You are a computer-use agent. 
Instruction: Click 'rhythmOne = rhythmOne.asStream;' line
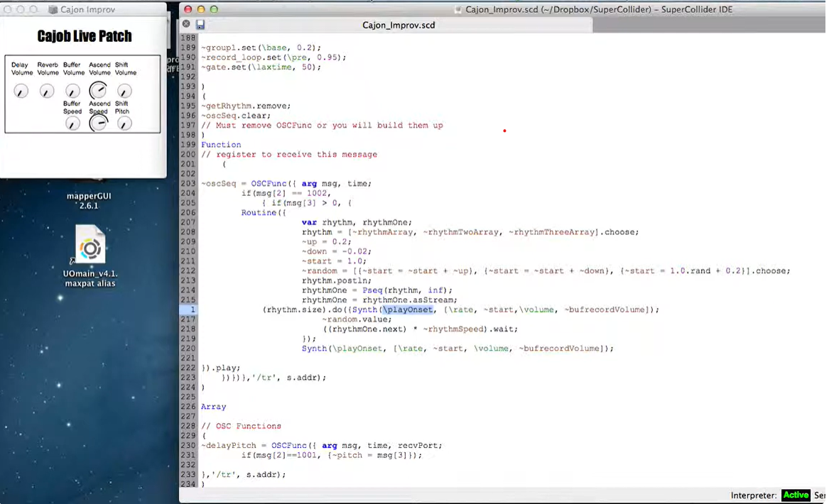(379, 300)
